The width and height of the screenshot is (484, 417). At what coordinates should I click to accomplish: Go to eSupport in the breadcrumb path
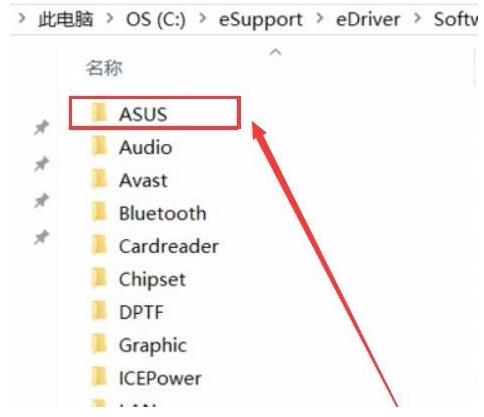(261, 20)
